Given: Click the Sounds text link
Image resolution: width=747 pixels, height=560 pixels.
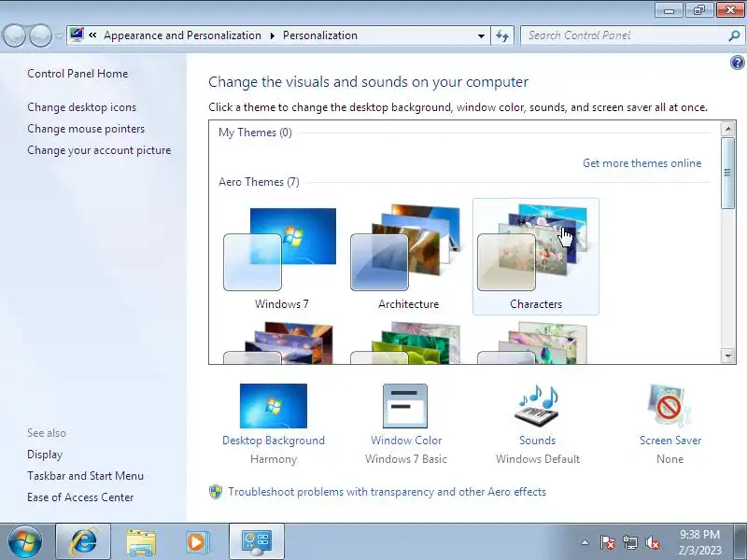Looking at the screenshot, I should [x=538, y=441].
